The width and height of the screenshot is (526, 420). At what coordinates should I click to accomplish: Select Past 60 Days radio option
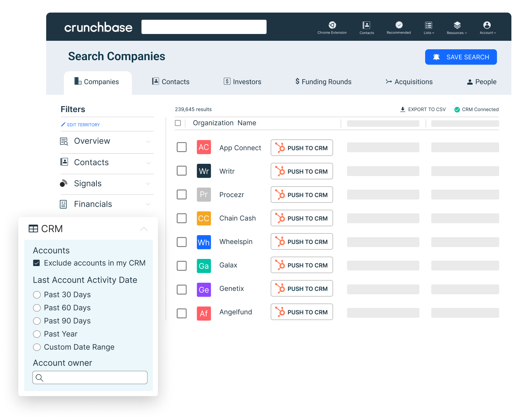point(37,308)
